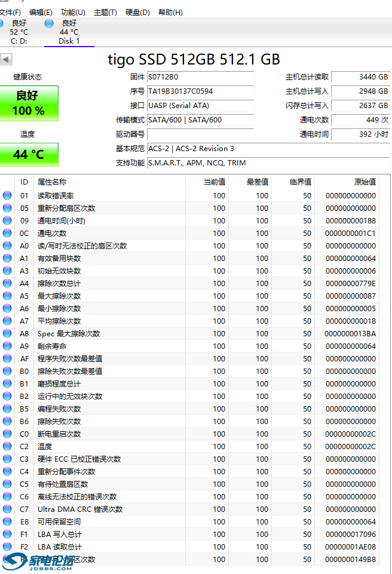
Task: Click the 通电时间 value 392 小时
Action: click(x=360, y=134)
